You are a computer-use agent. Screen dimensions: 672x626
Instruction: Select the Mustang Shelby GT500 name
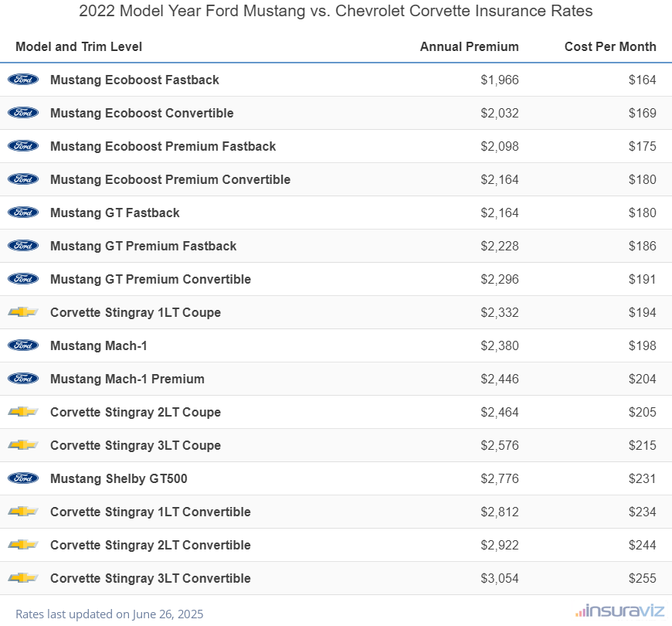click(119, 478)
